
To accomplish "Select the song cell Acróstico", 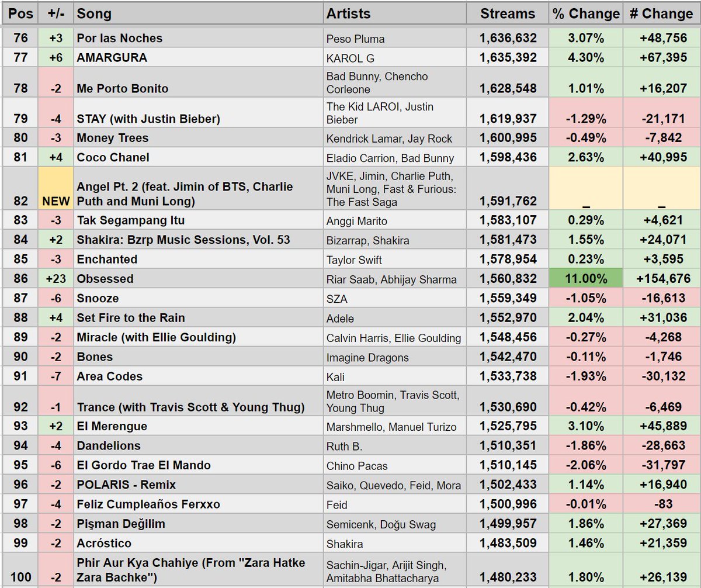I will click(x=199, y=543).
